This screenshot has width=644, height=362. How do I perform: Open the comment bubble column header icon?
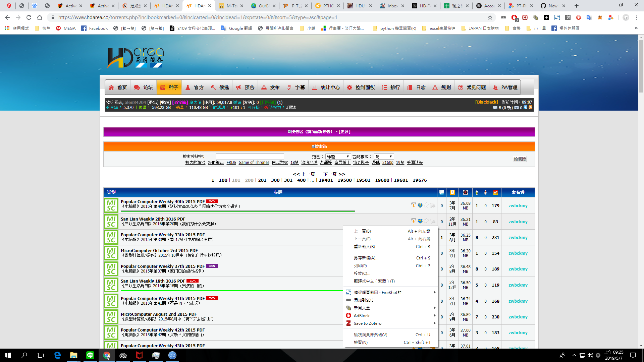pyautogui.click(x=442, y=192)
